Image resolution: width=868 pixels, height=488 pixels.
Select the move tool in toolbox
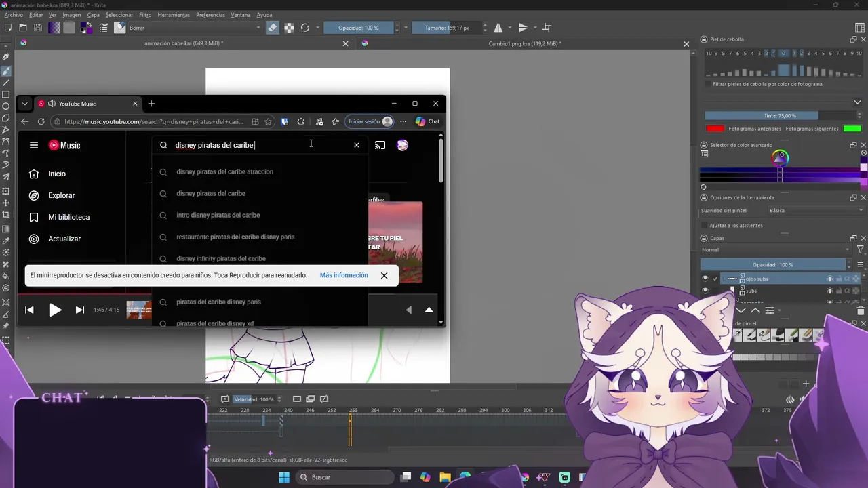click(x=6, y=203)
